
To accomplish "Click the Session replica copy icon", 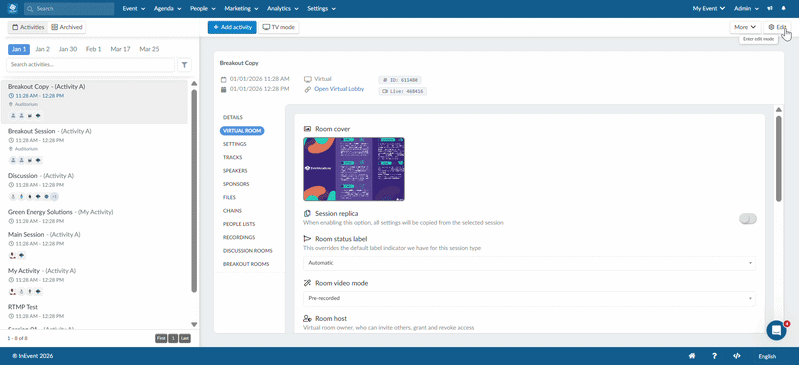I will coord(307,214).
